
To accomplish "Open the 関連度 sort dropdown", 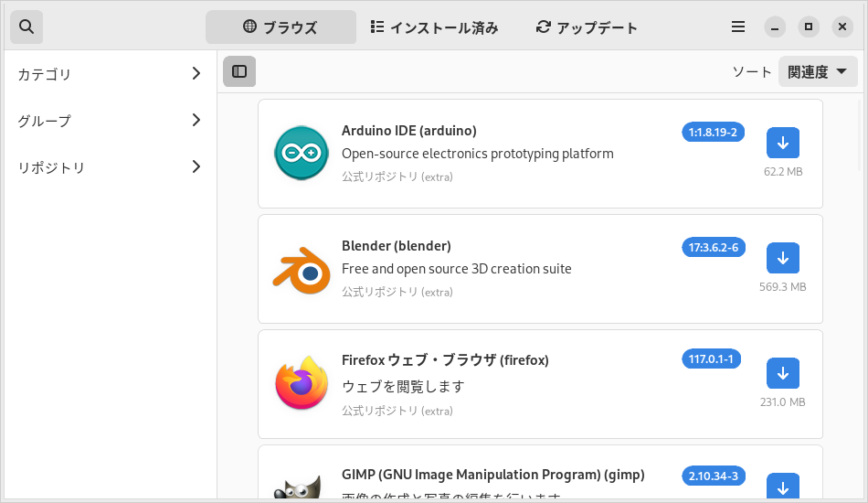I will pos(818,71).
